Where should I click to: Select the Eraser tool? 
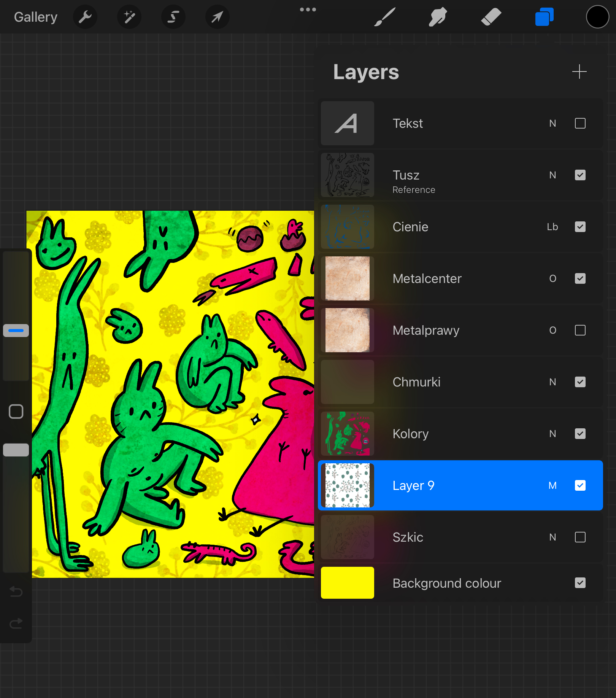pyautogui.click(x=491, y=17)
